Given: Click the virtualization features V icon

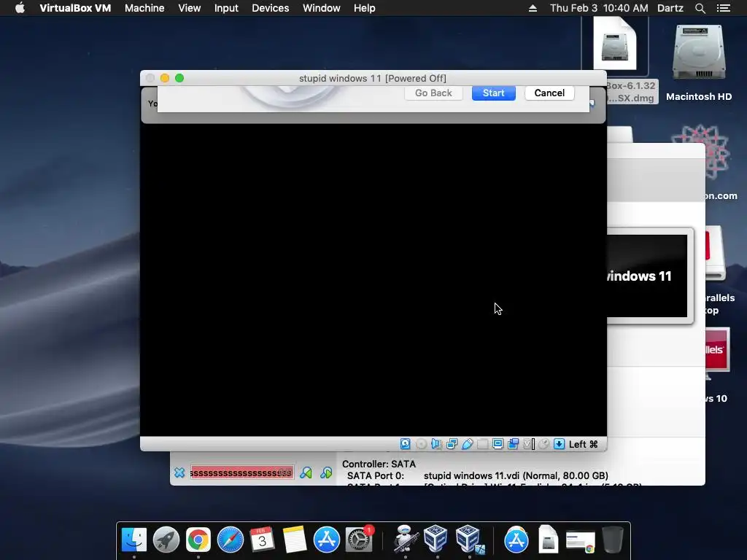Looking at the screenshot, I should click(529, 444).
